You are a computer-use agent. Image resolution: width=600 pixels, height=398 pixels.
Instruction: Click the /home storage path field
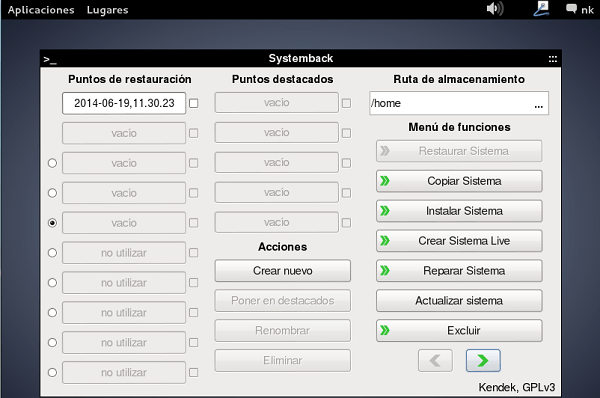459,103
